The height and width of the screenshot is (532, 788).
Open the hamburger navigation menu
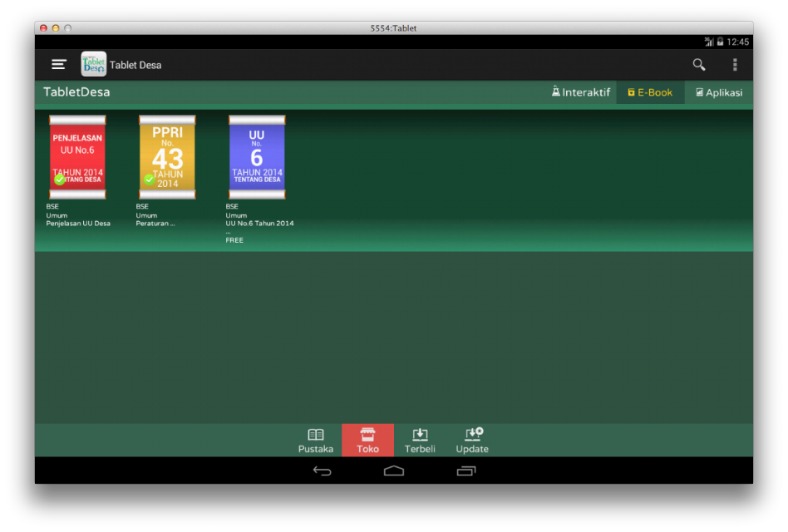pyautogui.click(x=59, y=64)
